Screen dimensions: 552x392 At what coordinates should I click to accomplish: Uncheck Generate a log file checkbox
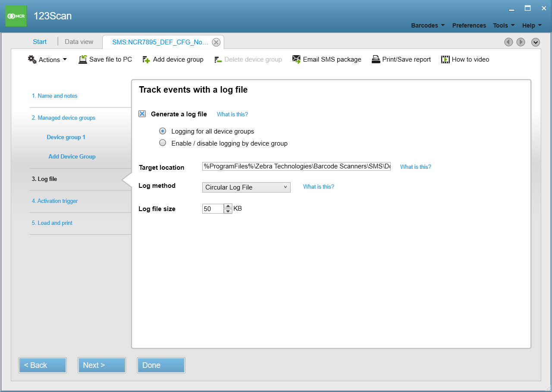click(x=142, y=114)
